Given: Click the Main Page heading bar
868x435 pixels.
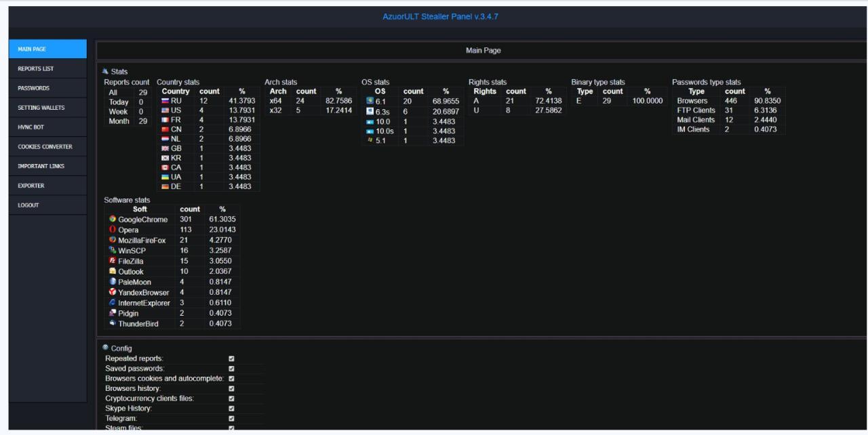Looking at the screenshot, I should (481, 50).
